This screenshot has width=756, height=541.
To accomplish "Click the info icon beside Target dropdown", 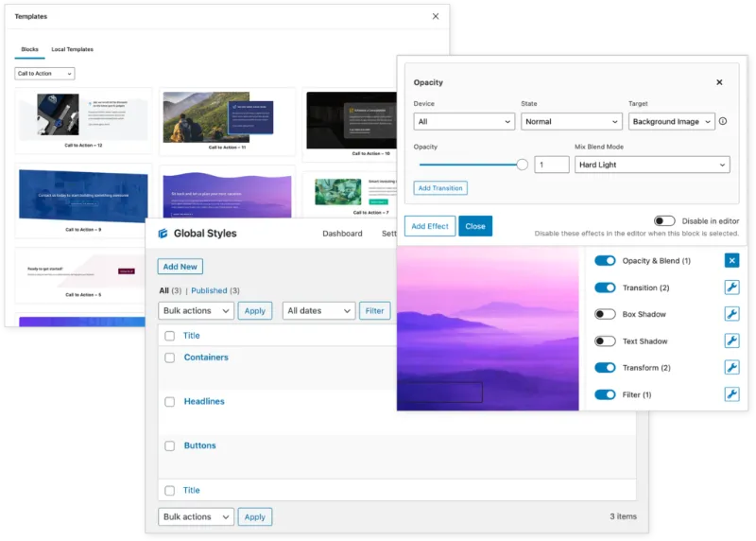I will [x=723, y=121].
